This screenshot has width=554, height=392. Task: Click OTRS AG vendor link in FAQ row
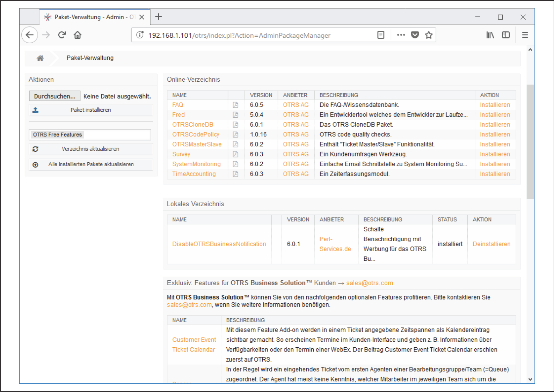tap(296, 105)
